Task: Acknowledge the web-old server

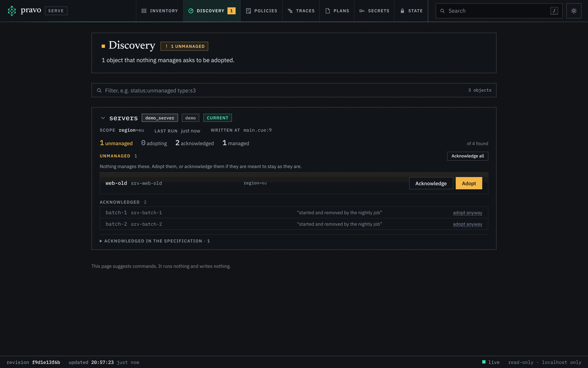Action: [431, 183]
